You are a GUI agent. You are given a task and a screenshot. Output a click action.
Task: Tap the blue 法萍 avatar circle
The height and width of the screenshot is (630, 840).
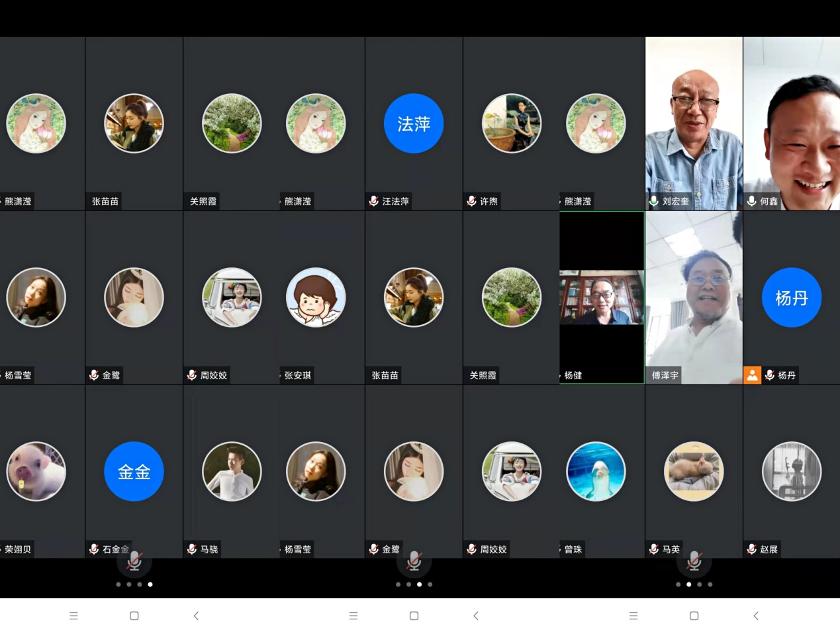414,124
